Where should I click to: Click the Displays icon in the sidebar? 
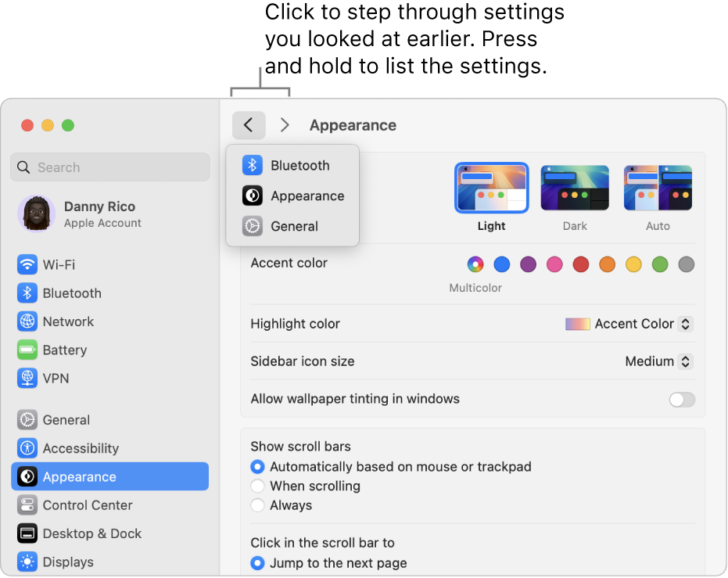pyautogui.click(x=27, y=562)
